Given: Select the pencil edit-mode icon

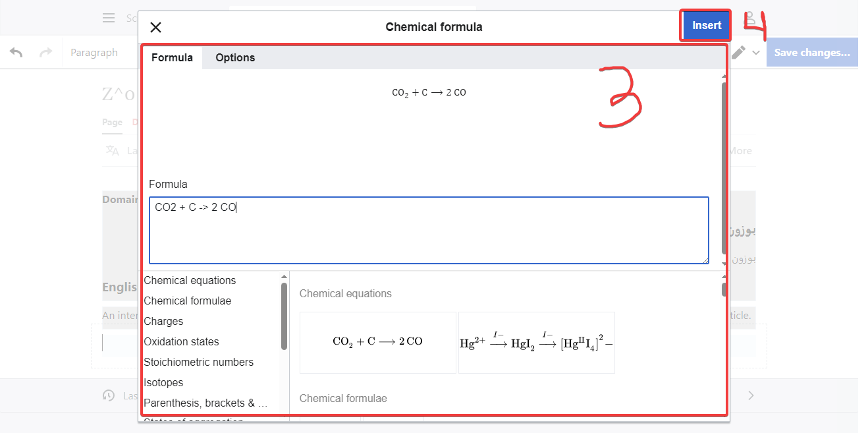Looking at the screenshot, I should coord(739,51).
